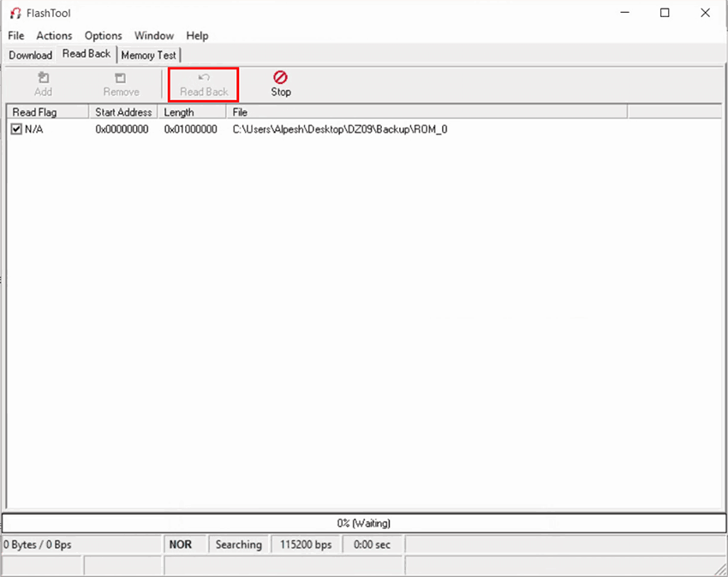Open the Window menu
The height and width of the screenshot is (577, 728).
(153, 36)
